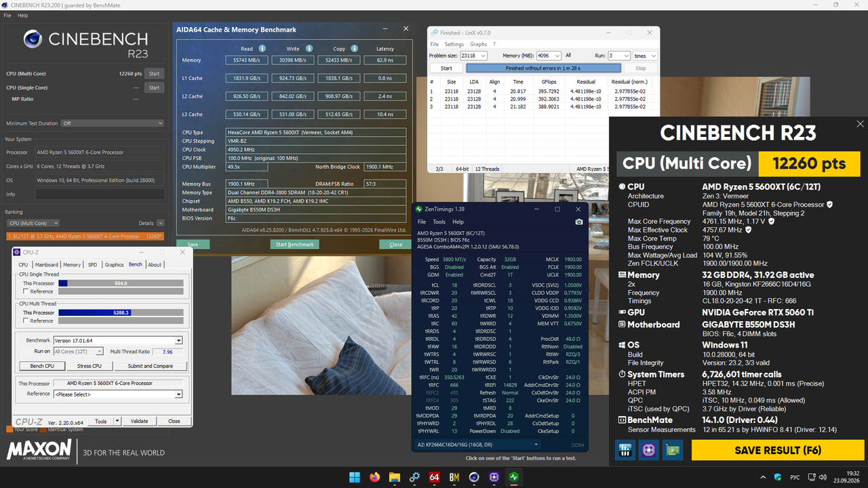Click Stress CPU in CPU-Z
Image resolution: width=868 pixels, height=488 pixels.
point(90,366)
